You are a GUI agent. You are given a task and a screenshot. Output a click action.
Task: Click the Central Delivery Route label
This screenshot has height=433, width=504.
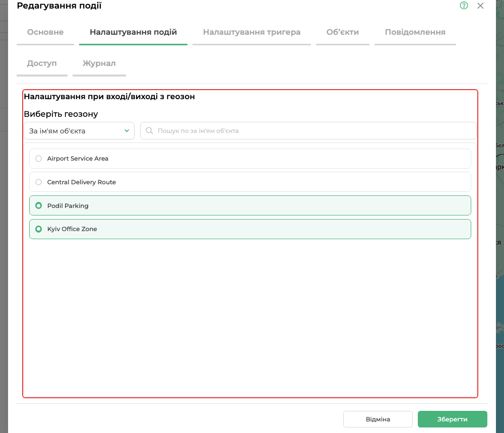[x=82, y=182]
